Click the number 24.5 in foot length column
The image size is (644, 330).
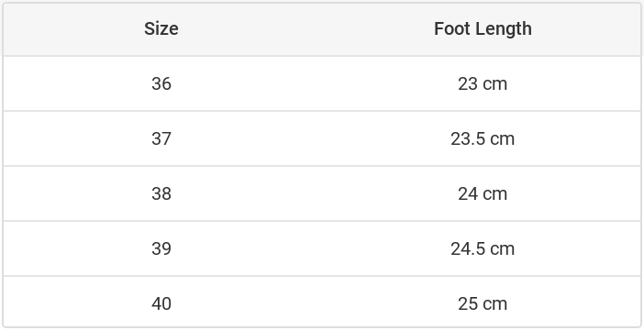468,248
